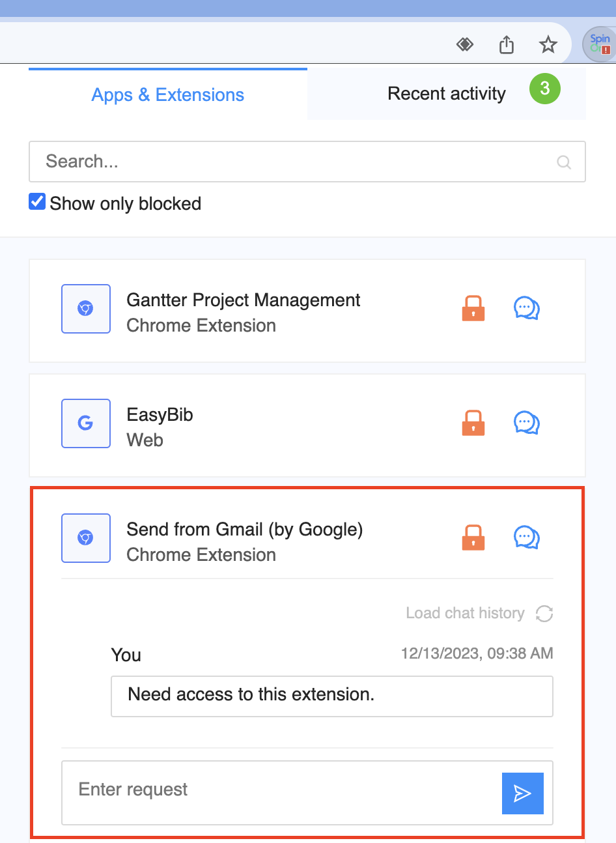Collapse the Send from Gmail chat panel
Image resolution: width=616 pixels, height=843 pixels.
click(526, 537)
